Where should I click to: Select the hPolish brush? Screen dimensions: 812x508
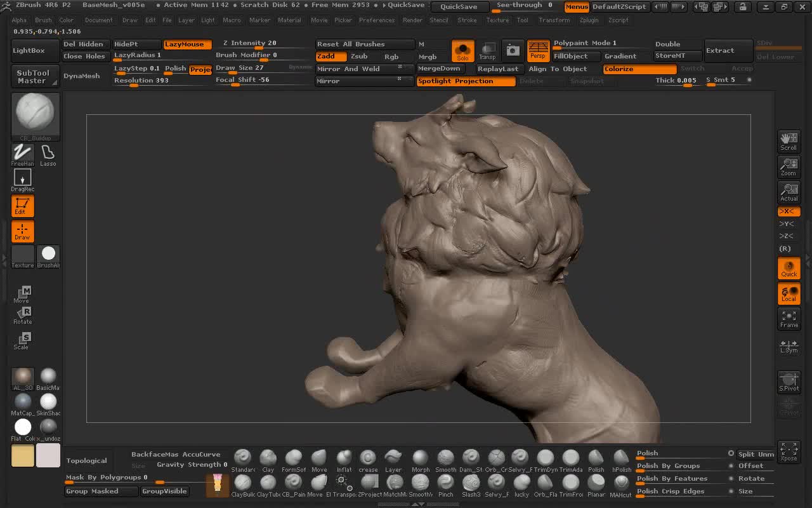622,461
